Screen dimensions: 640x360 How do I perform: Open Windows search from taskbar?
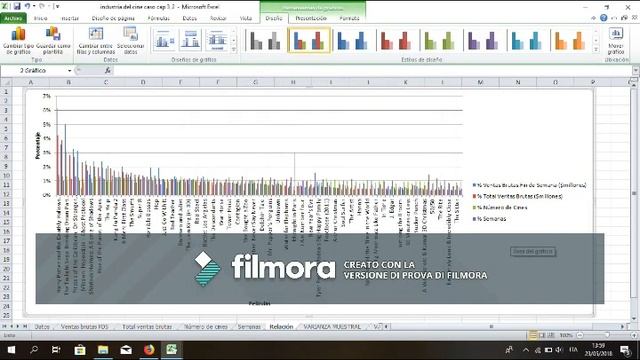34,350
